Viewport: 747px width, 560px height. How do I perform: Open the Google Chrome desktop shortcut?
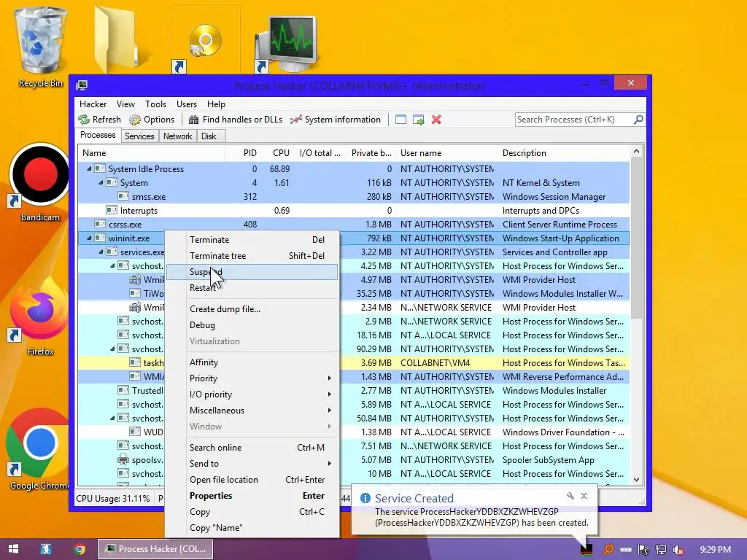tap(38, 450)
